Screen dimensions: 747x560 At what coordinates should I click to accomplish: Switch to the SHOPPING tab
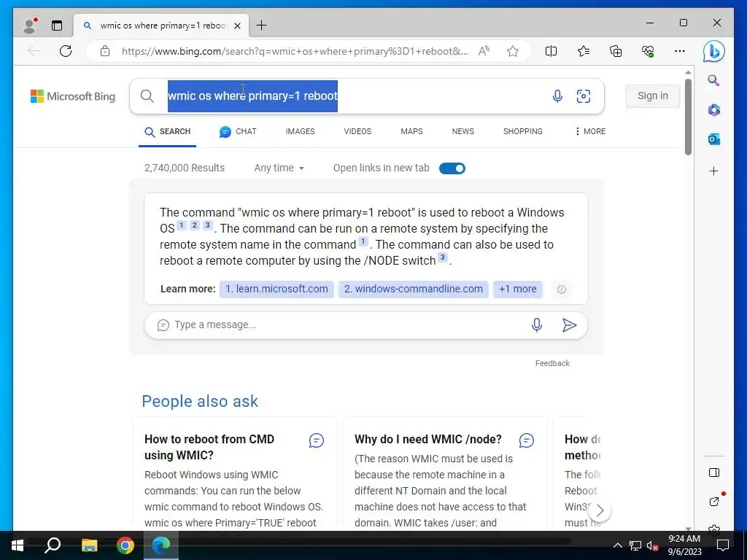(x=522, y=131)
